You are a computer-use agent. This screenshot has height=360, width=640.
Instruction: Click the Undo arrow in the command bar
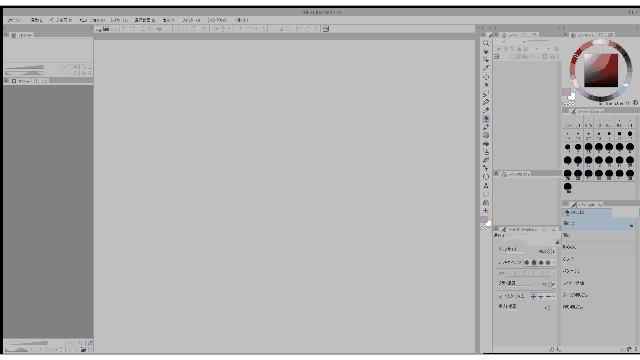(x=124, y=29)
